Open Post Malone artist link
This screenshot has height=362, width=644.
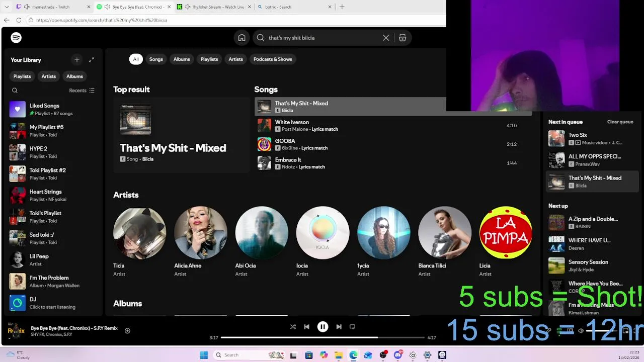click(x=294, y=129)
